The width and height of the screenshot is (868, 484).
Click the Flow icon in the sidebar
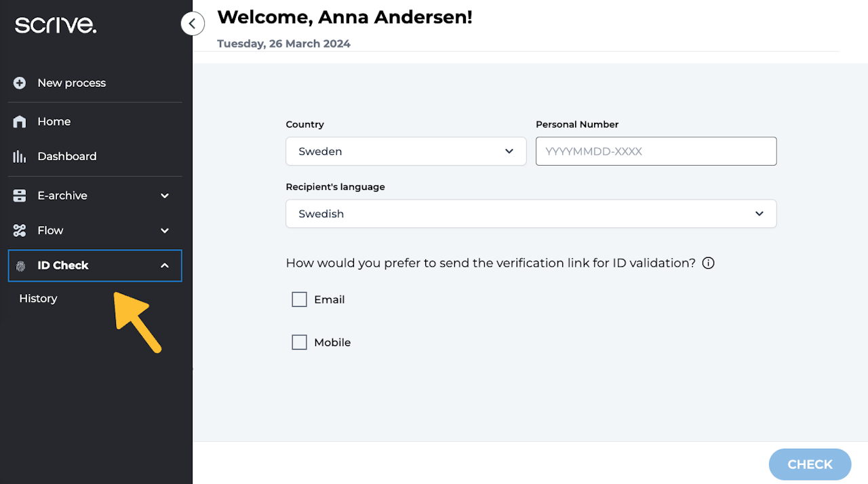[x=20, y=231]
